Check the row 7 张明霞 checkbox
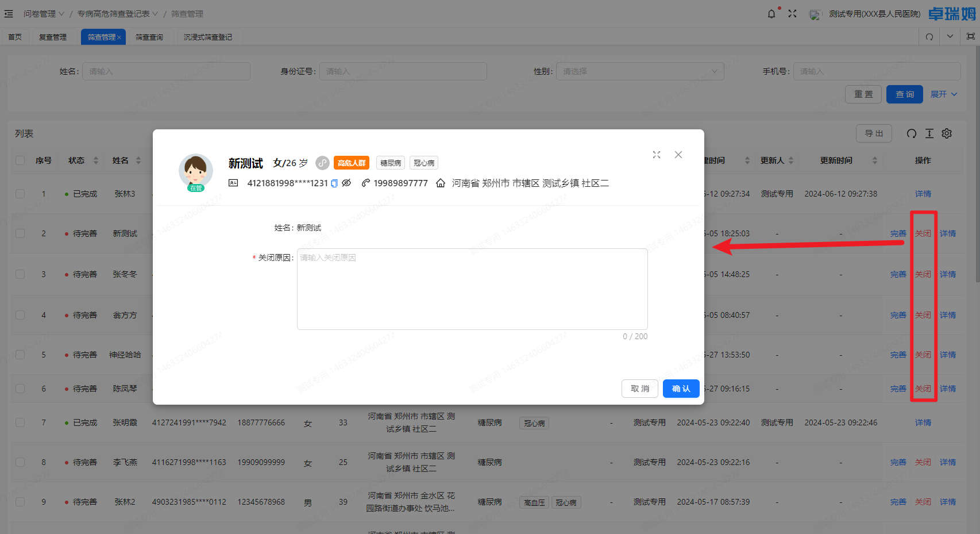This screenshot has width=980, height=534. point(20,422)
